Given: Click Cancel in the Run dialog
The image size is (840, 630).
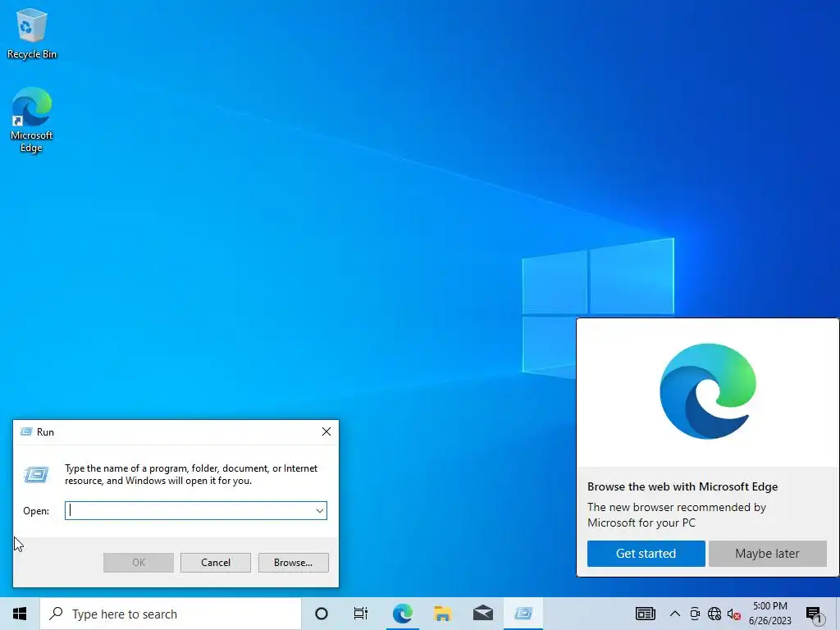Looking at the screenshot, I should (x=216, y=563).
